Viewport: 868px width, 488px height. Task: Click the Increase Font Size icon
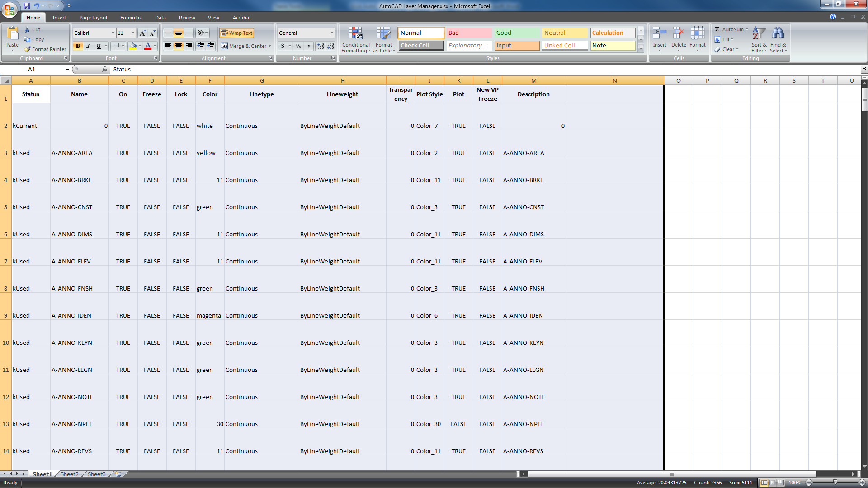(142, 33)
